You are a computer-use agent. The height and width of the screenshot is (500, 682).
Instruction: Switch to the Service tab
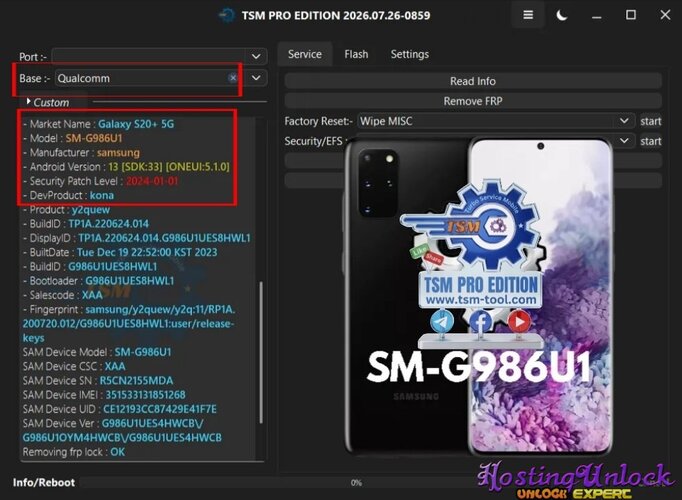coord(305,54)
